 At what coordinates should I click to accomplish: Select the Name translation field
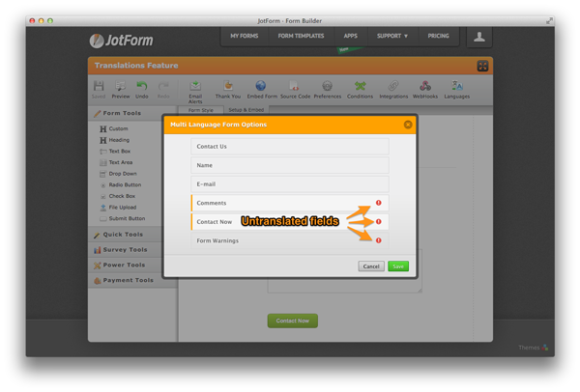coord(290,165)
